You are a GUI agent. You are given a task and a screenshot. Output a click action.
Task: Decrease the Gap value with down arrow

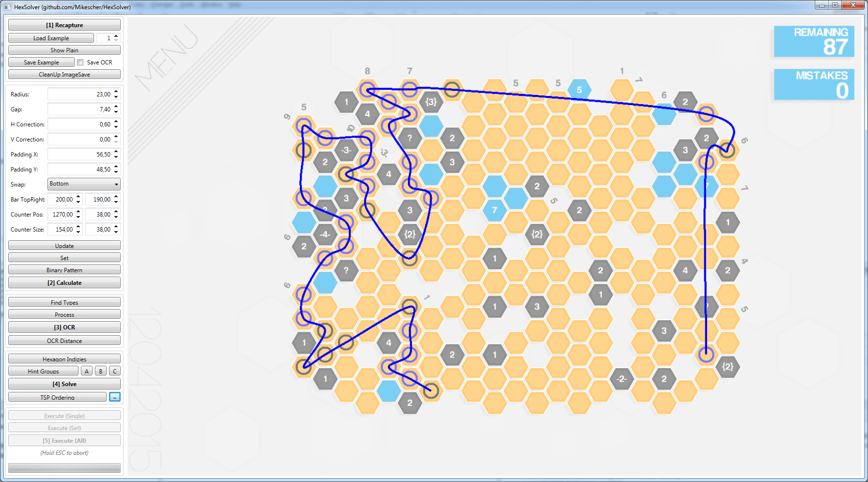[x=116, y=112]
